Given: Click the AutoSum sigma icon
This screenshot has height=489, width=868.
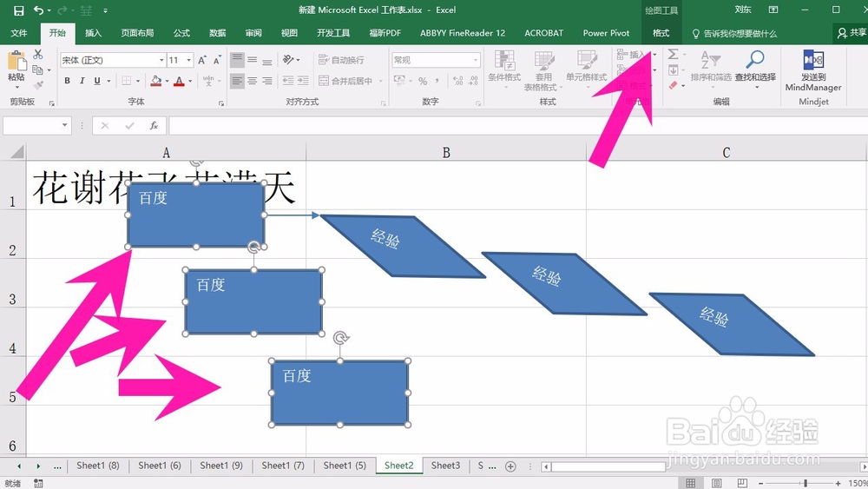Looking at the screenshot, I should click(674, 54).
